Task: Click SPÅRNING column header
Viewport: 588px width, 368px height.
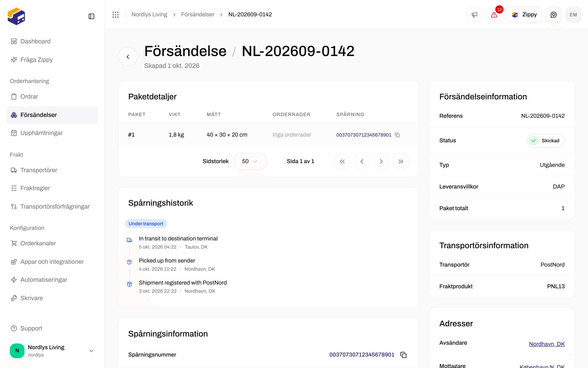Action: 350,114
